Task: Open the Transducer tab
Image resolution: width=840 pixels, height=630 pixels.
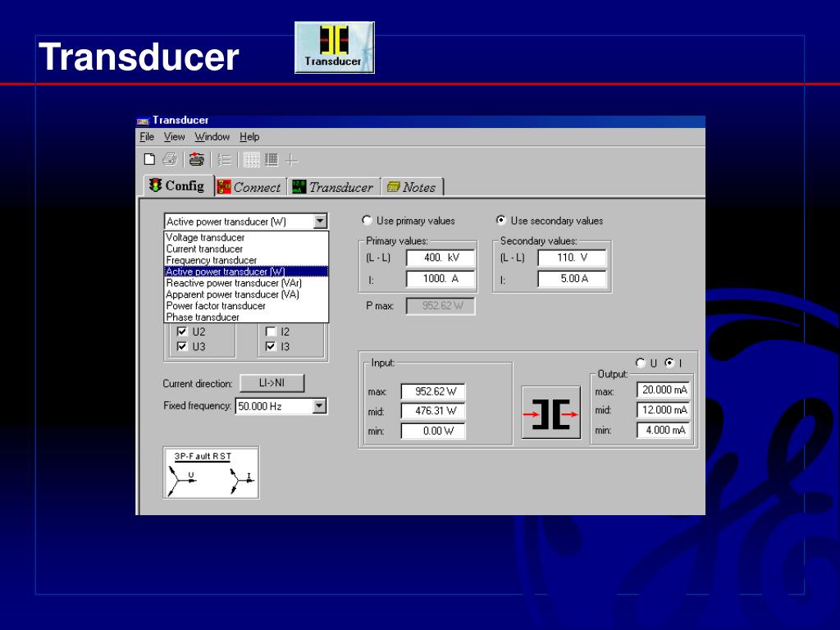Action: [x=334, y=187]
